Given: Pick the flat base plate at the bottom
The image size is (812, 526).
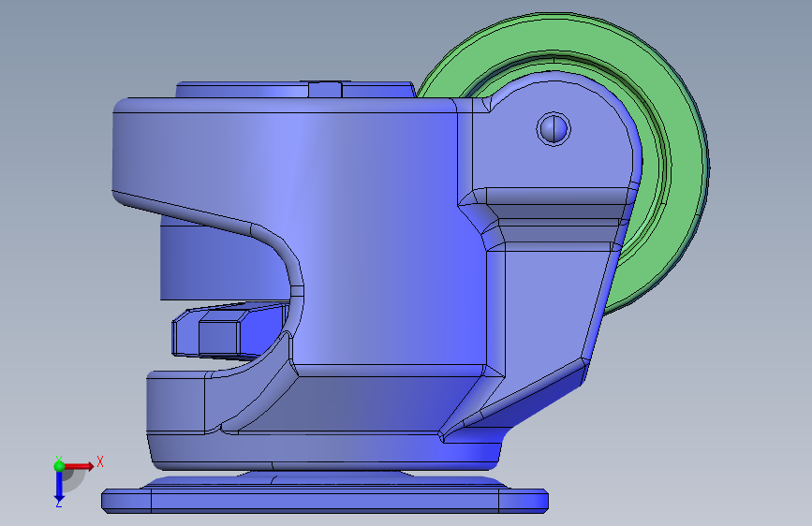Looking at the screenshot, I should click(325, 501).
